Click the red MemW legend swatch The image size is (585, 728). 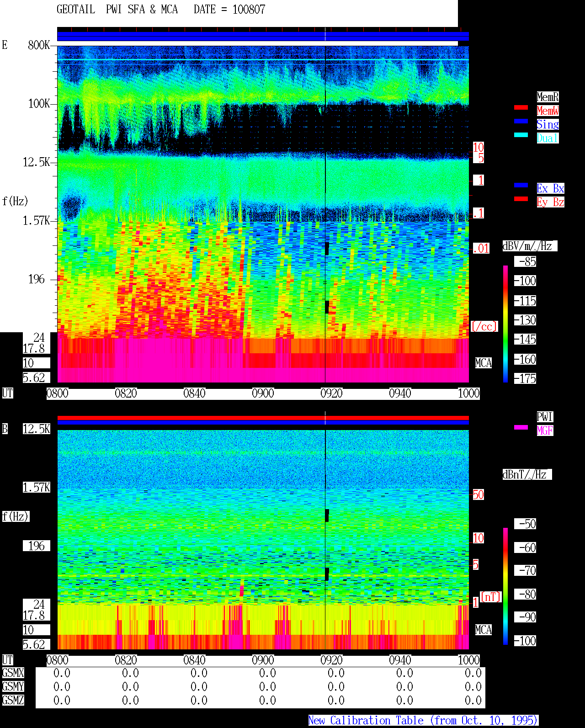tap(521, 107)
